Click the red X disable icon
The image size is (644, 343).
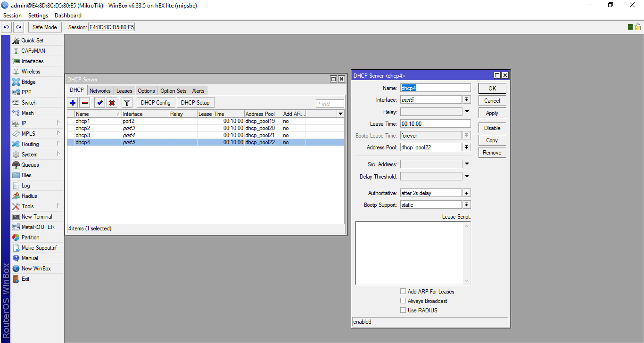point(112,103)
